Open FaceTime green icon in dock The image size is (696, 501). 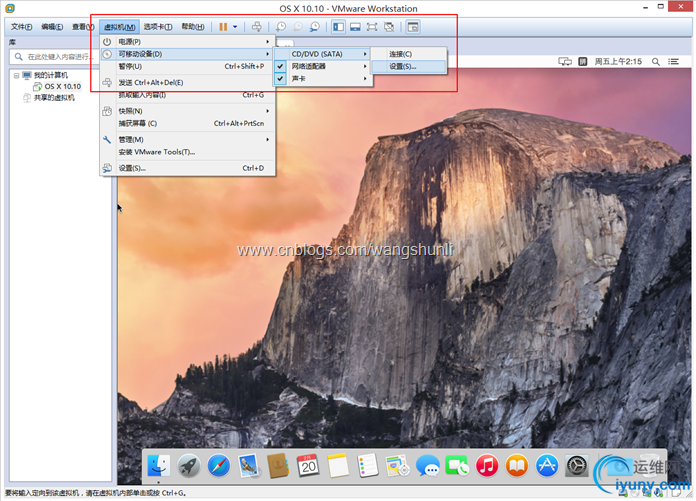[x=457, y=466]
